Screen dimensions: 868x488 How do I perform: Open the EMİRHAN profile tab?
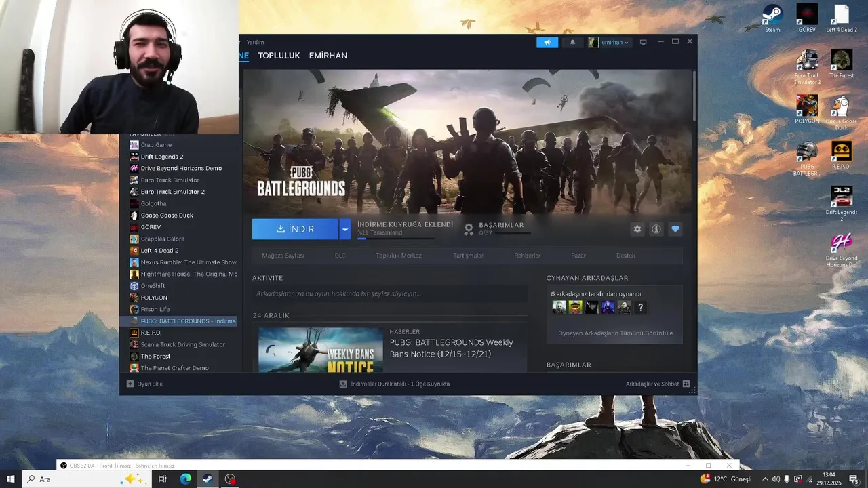[x=328, y=56]
